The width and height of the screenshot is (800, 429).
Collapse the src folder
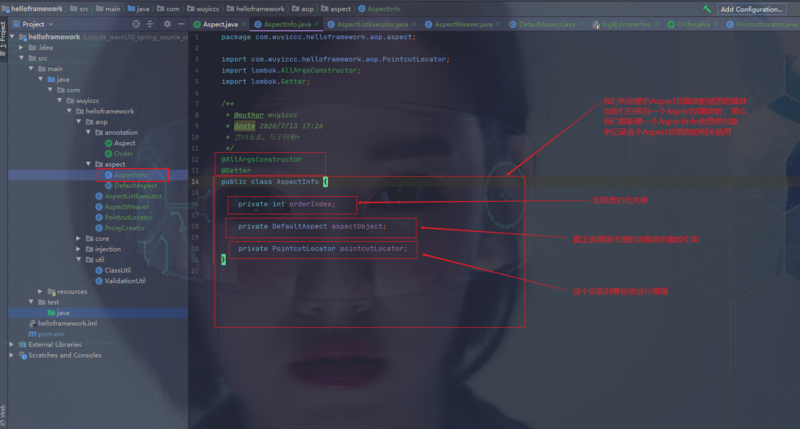click(21, 58)
